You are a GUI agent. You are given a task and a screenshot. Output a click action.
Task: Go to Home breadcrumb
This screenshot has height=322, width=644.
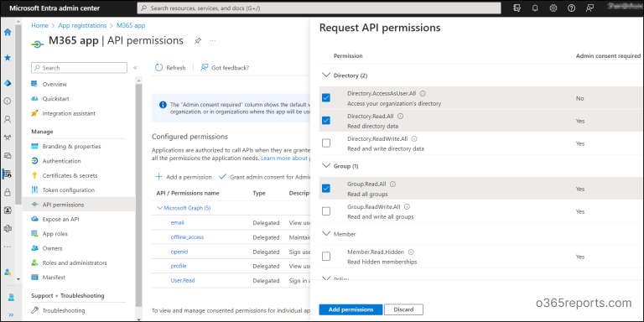click(40, 25)
